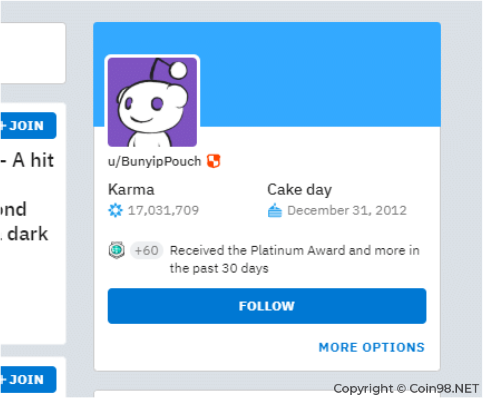Click the Karma heading label
Image resolution: width=483 pixels, height=399 pixels.
(131, 190)
